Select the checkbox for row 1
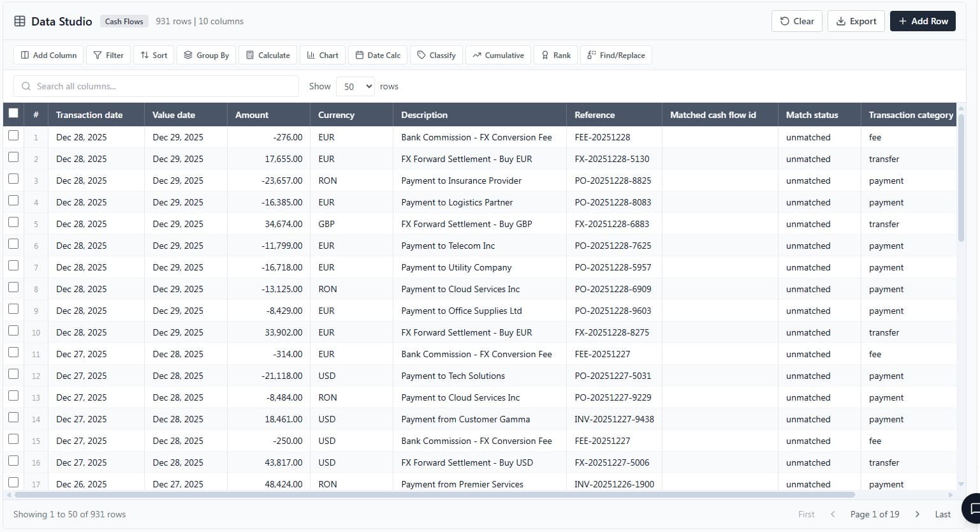 pos(13,135)
